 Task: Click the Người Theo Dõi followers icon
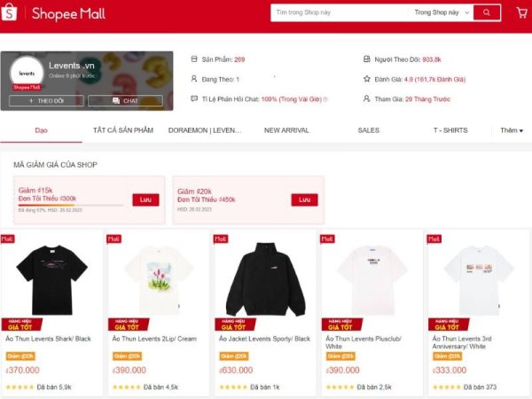(367, 59)
